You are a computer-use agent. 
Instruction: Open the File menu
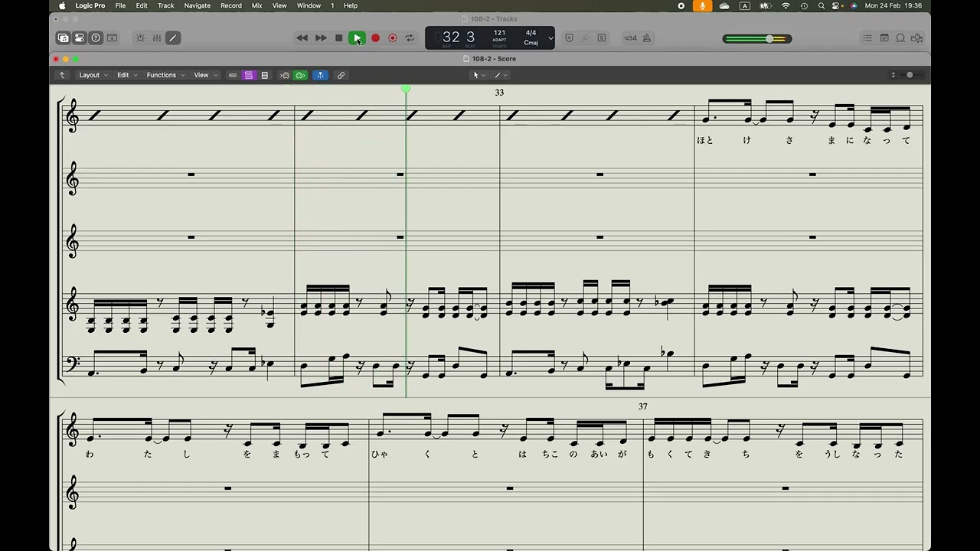pyautogui.click(x=120, y=5)
